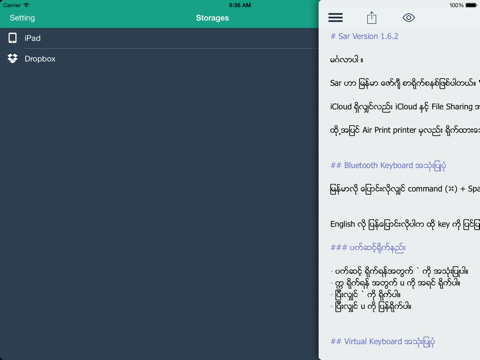Tap the share/export icon
Screen dimensions: 480x360
(x=372, y=18)
